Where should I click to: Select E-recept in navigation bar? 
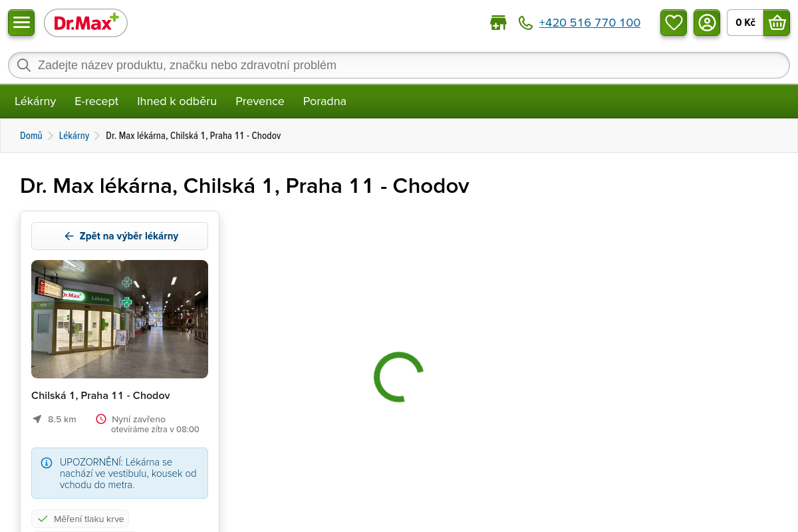tap(96, 101)
